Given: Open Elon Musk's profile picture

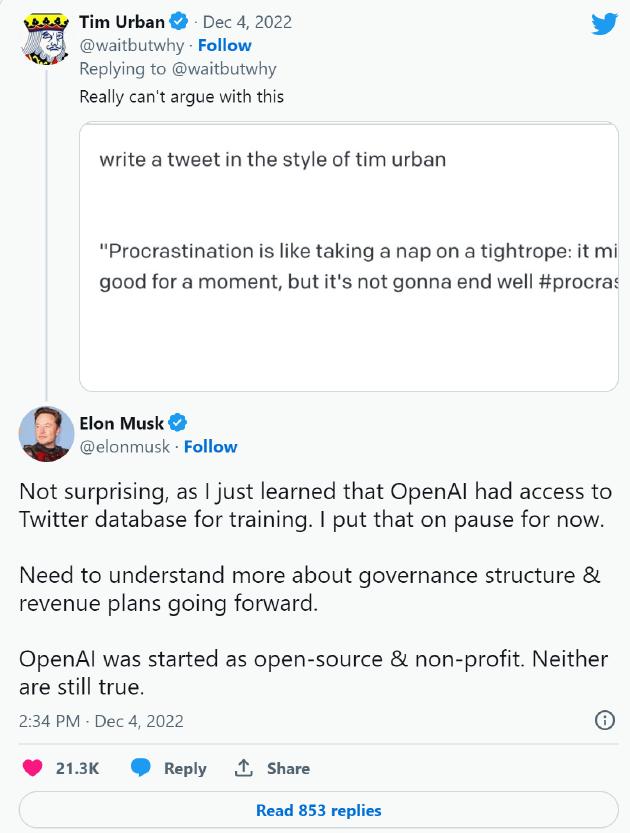Looking at the screenshot, I should coord(43,435).
